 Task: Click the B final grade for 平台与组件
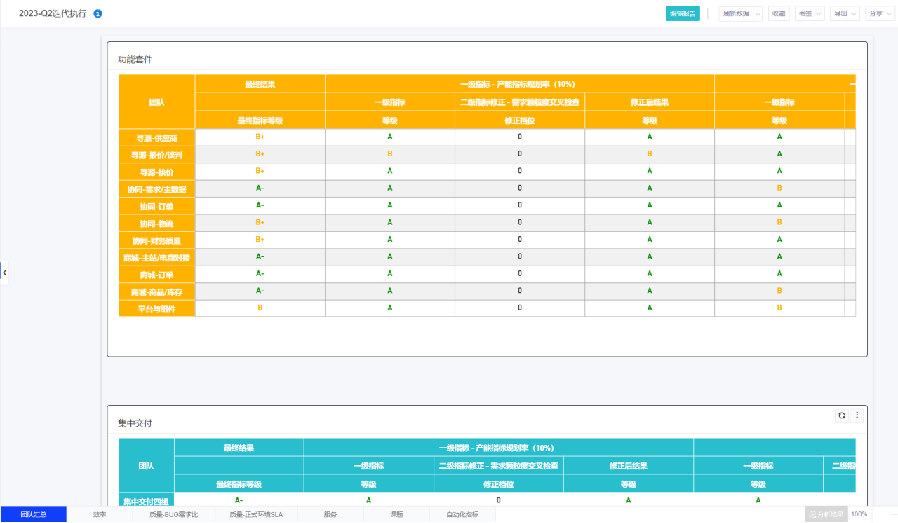pyautogui.click(x=260, y=308)
